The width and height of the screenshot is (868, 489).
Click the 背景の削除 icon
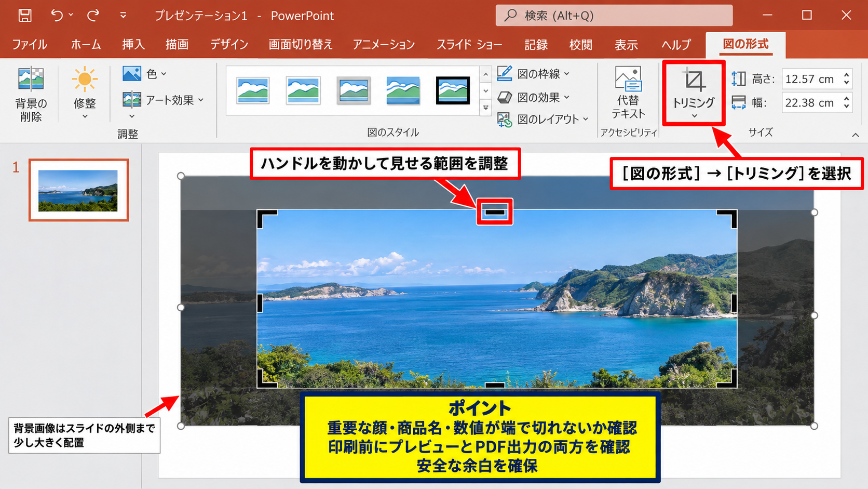pos(31,80)
